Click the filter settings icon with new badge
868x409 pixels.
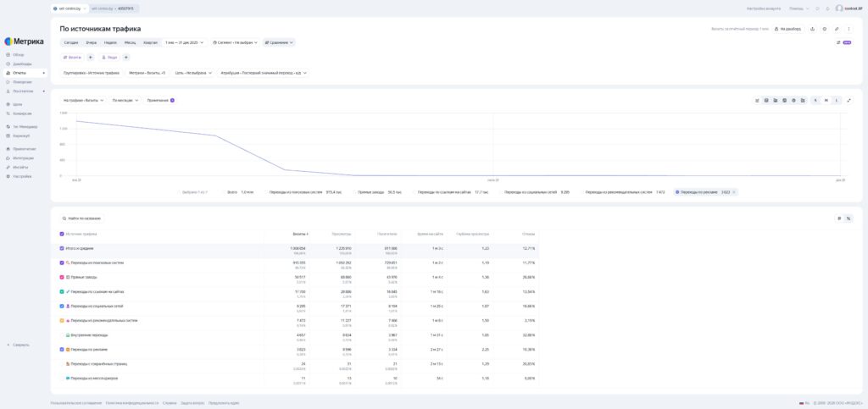[843, 42]
